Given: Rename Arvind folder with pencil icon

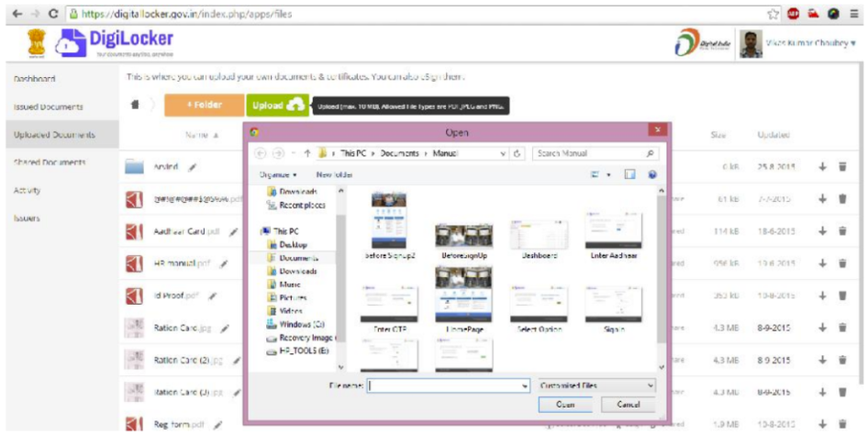Looking at the screenshot, I should tap(192, 167).
